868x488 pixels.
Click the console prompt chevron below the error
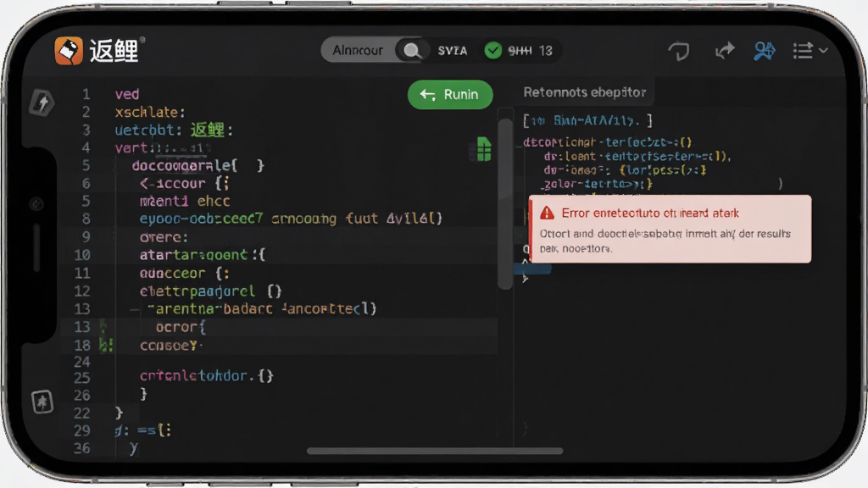point(525,278)
